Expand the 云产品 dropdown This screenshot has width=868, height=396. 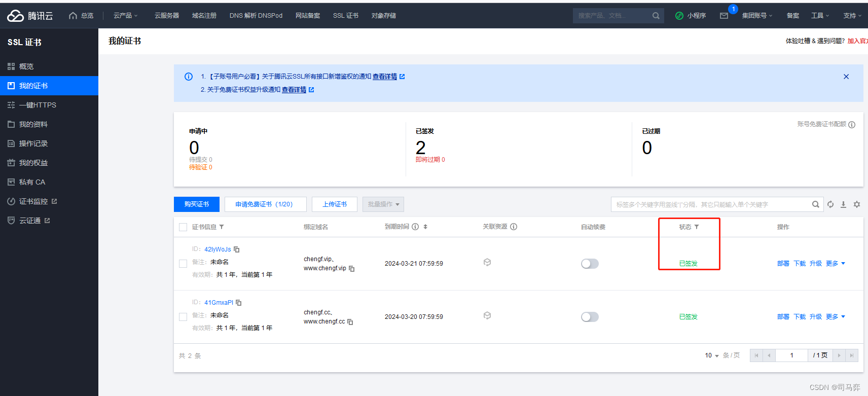pos(125,16)
